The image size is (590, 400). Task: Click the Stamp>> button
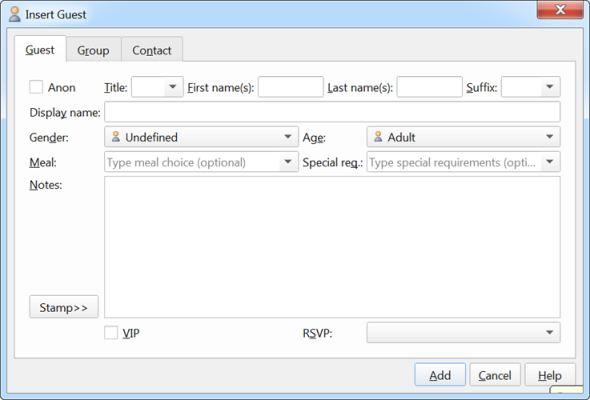click(64, 307)
